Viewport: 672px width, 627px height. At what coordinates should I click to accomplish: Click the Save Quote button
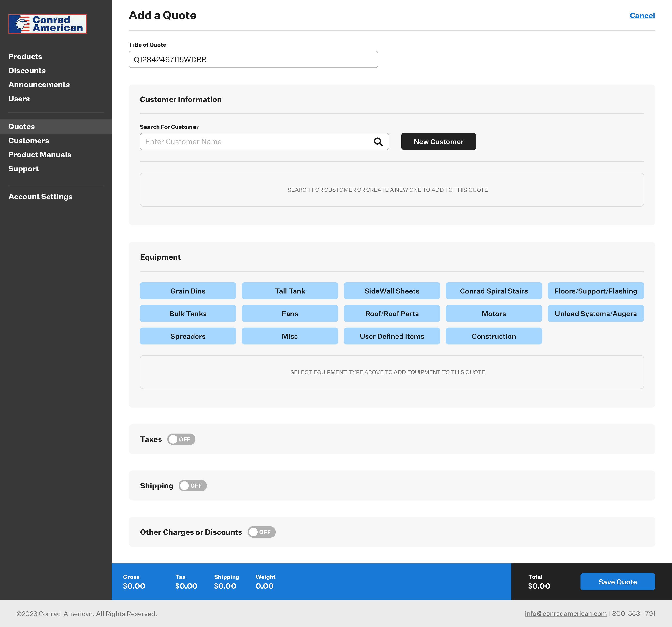coord(618,582)
